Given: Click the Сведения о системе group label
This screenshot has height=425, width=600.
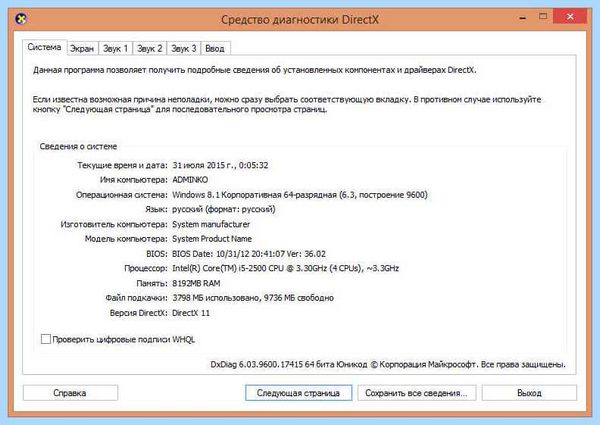Looking at the screenshot, I should pos(78,147).
